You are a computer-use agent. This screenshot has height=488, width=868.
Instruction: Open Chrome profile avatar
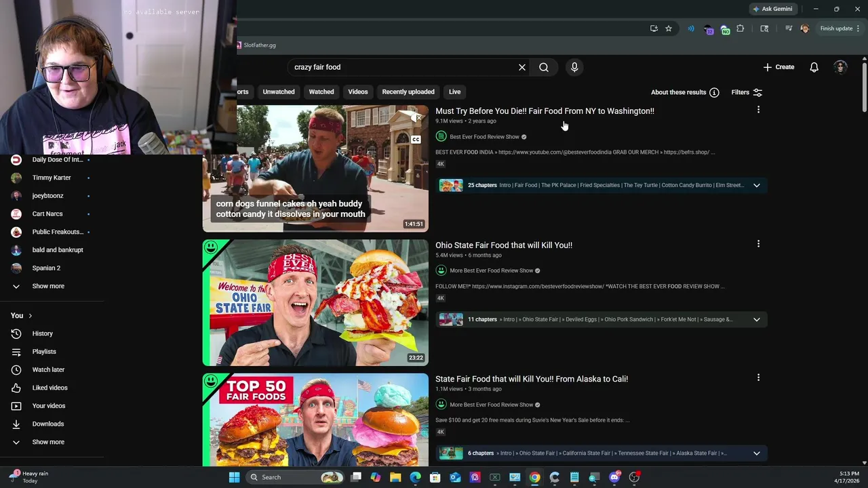(805, 28)
